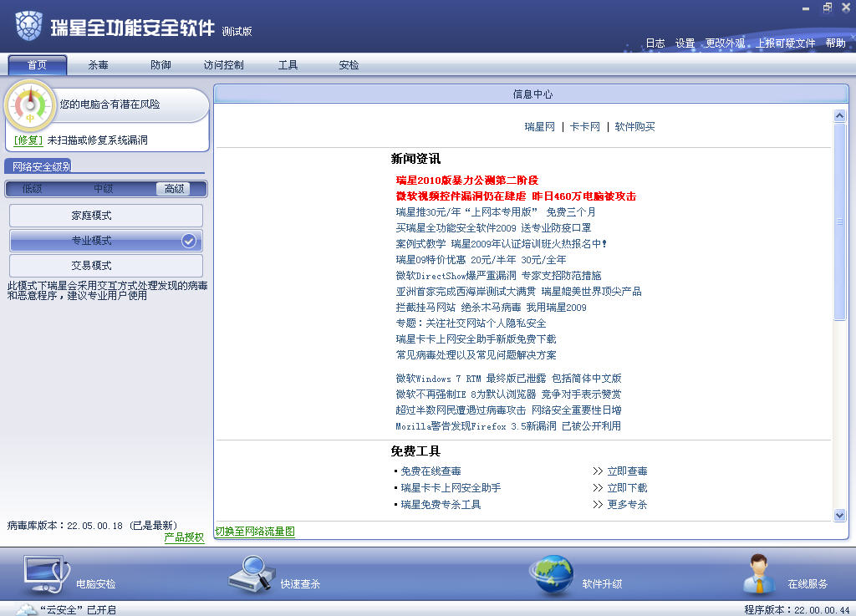Launch 快速查杀 quick scan icon
The width and height of the screenshot is (856, 616).
pyautogui.click(x=252, y=573)
